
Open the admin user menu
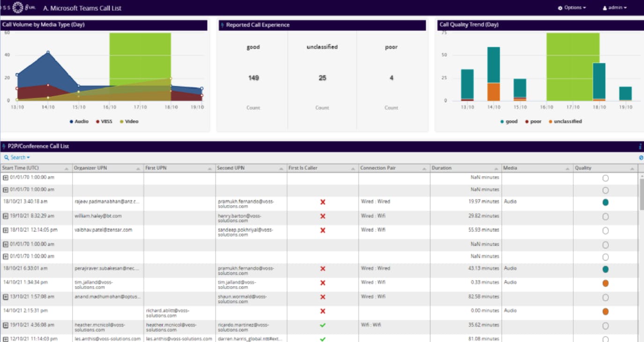[614, 8]
